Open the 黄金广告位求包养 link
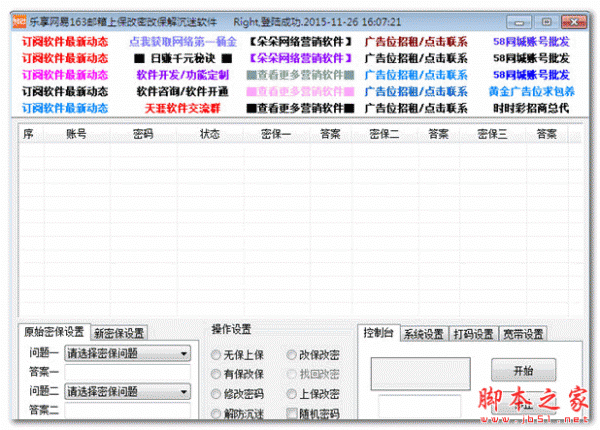 [x=532, y=91]
